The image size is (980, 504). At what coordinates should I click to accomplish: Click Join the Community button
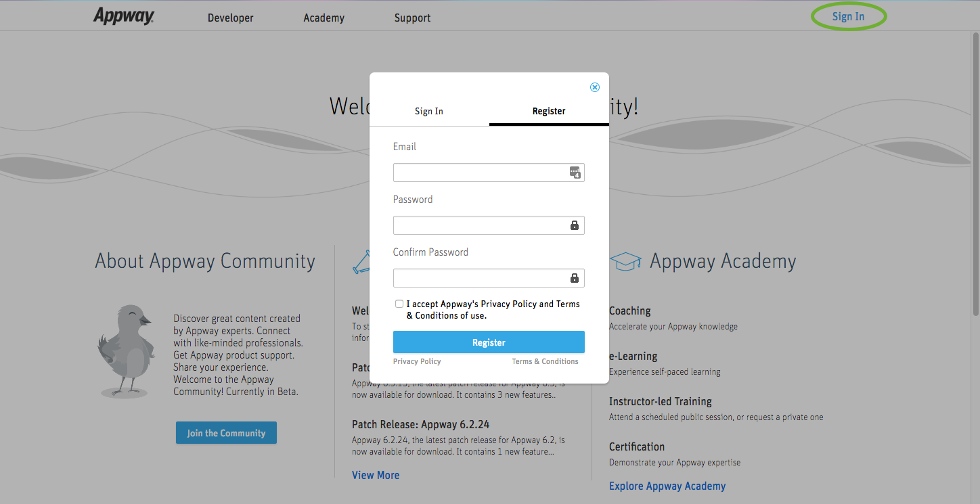coord(226,433)
